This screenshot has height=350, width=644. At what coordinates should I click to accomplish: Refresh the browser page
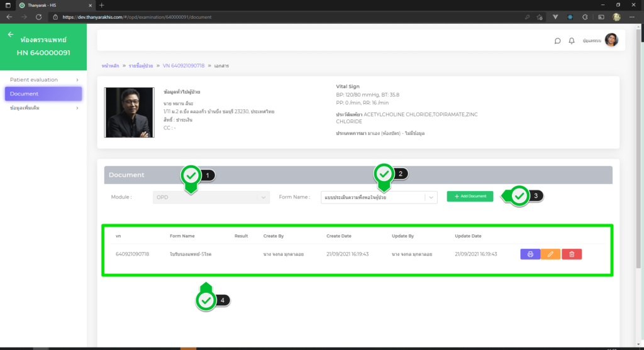(x=39, y=17)
